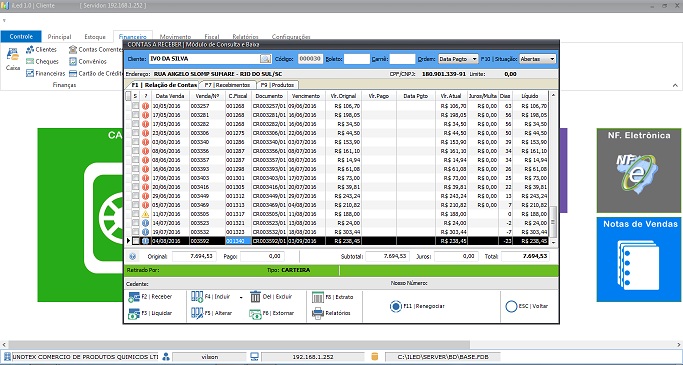Open Contas Correntes in the ribbon
Viewport: 683px width, 365px height.
(x=95, y=50)
